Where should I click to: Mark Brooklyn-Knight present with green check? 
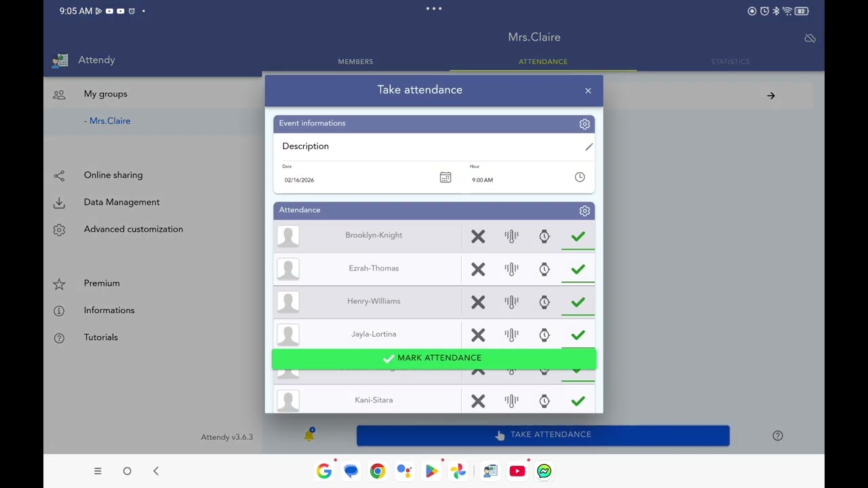click(578, 236)
